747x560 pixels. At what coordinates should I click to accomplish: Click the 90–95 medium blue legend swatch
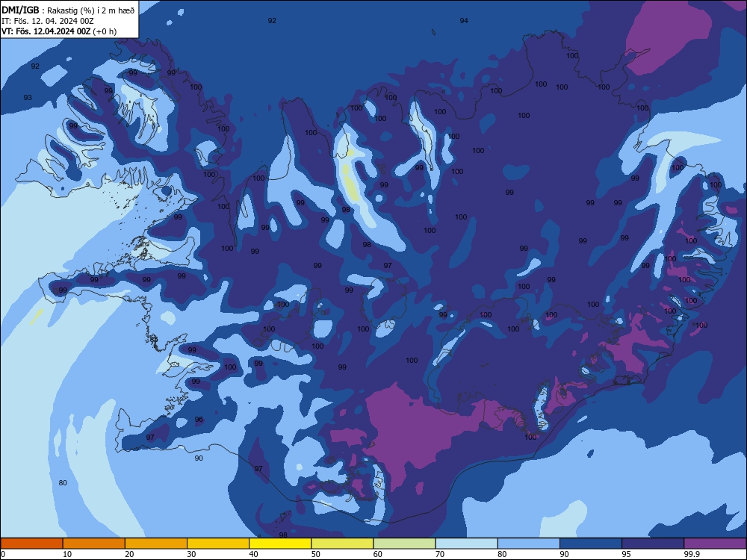point(591,544)
